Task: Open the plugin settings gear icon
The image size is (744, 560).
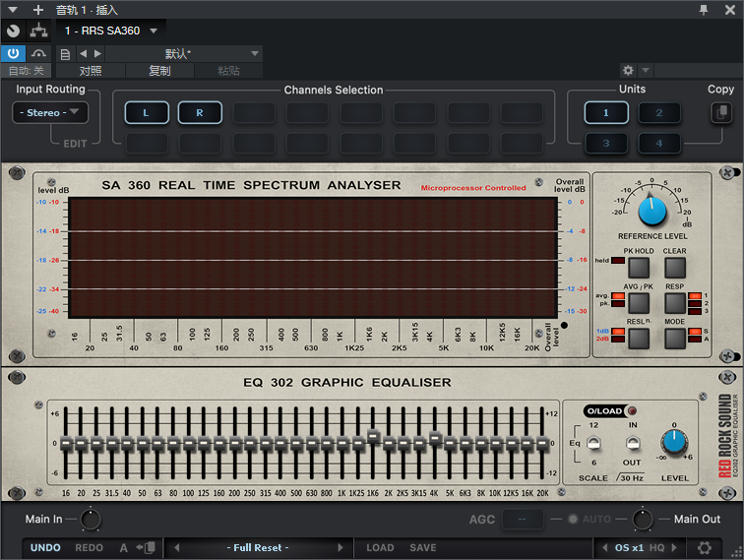Action: coord(628,71)
